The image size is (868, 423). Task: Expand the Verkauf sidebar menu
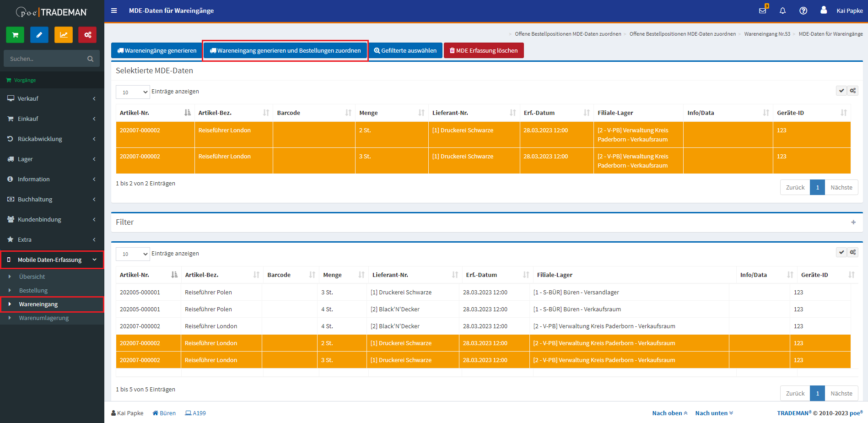(52, 98)
